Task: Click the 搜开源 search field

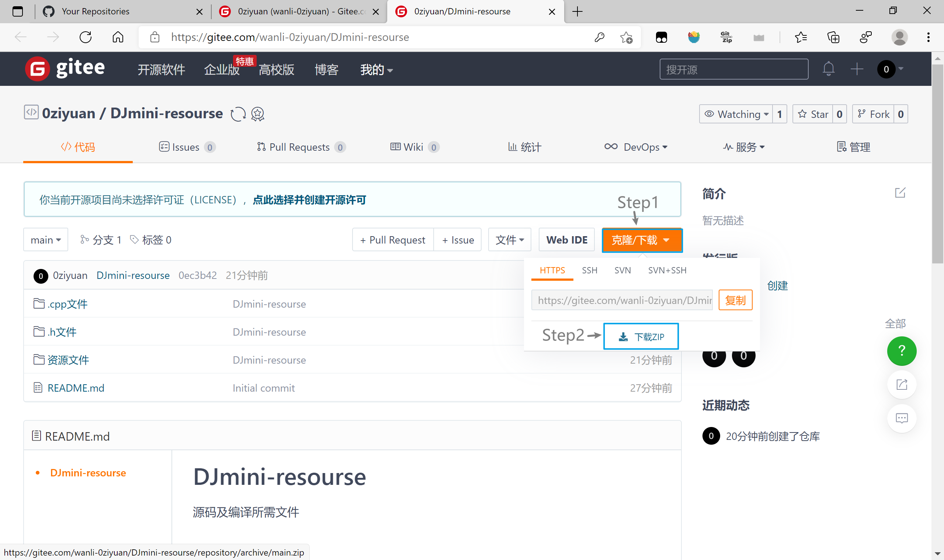Action: [x=734, y=69]
